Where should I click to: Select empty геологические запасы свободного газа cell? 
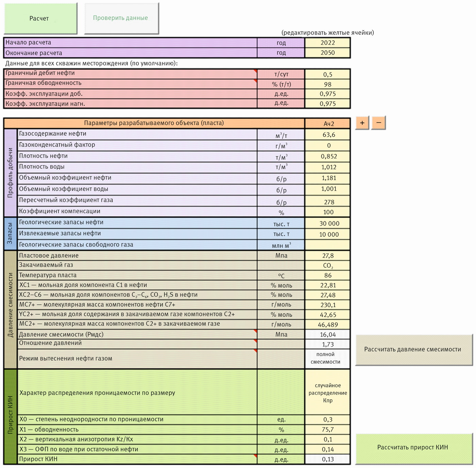(x=327, y=245)
